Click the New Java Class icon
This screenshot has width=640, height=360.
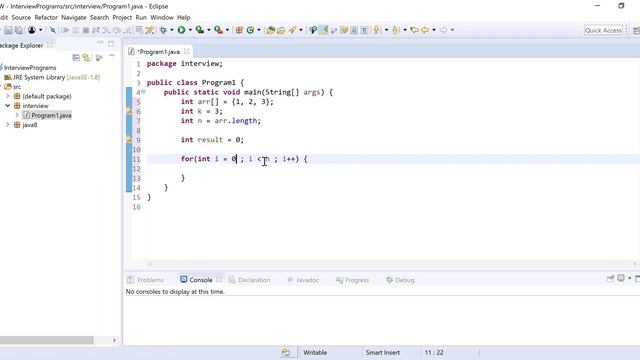pos(250,30)
